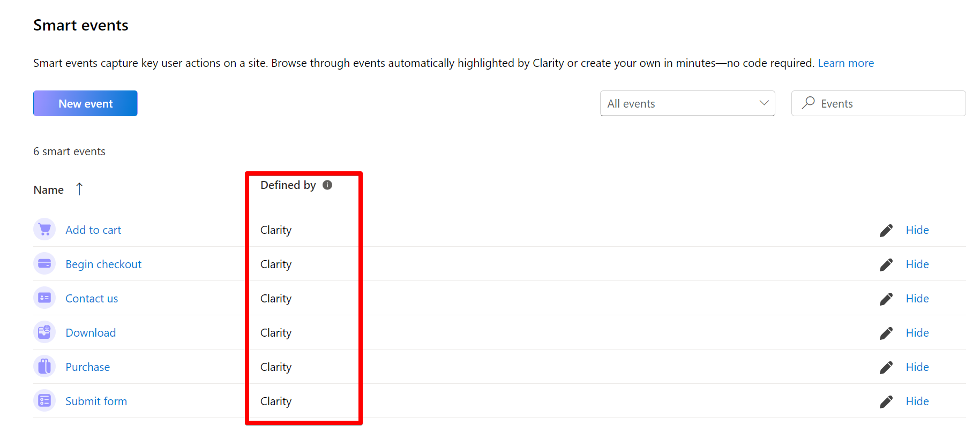Click the Contact us card icon
The image size is (980, 448).
(x=44, y=298)
